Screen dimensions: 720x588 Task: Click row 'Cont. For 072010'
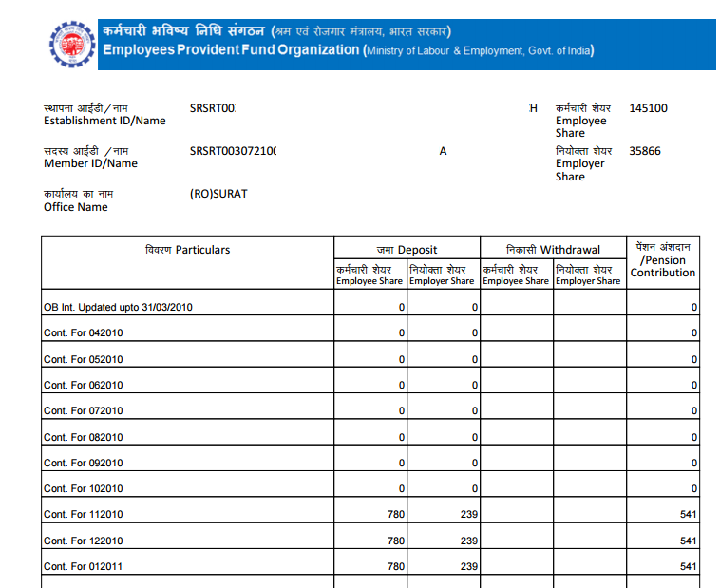(370, 406)
